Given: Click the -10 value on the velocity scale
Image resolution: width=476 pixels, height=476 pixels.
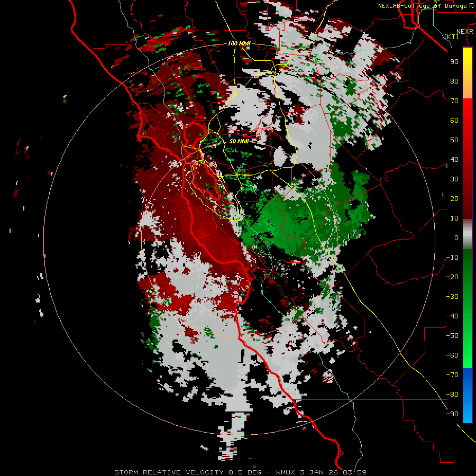Looking at the screenshot, I should click(x=452, y=258).
